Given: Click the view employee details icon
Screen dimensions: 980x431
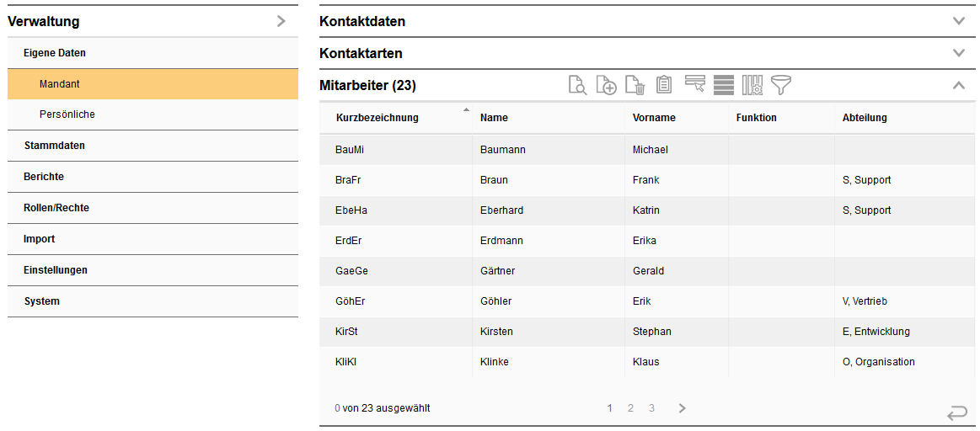Looking at the screenshot, I should click(577, 85).
